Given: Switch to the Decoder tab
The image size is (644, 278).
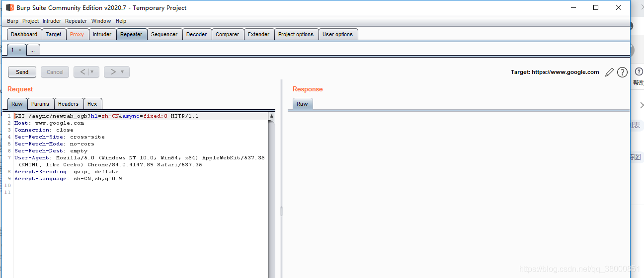Looking at the screenshot, I should (197, 34).
